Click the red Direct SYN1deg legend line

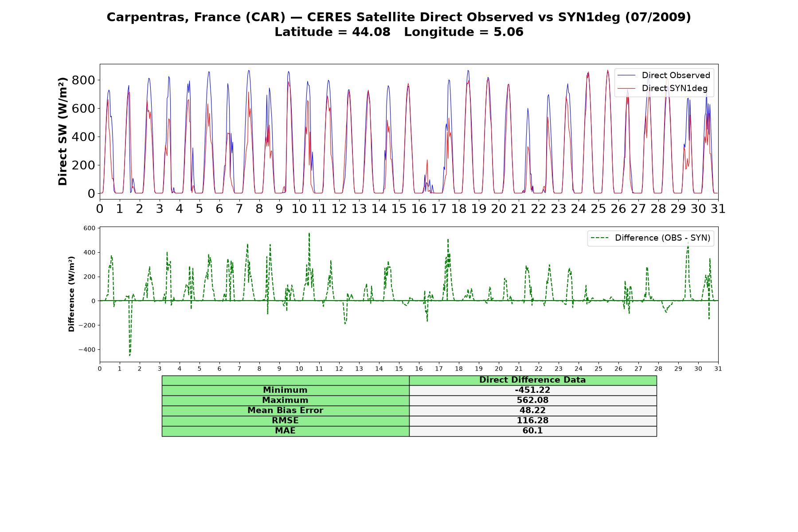pos(626,88)
